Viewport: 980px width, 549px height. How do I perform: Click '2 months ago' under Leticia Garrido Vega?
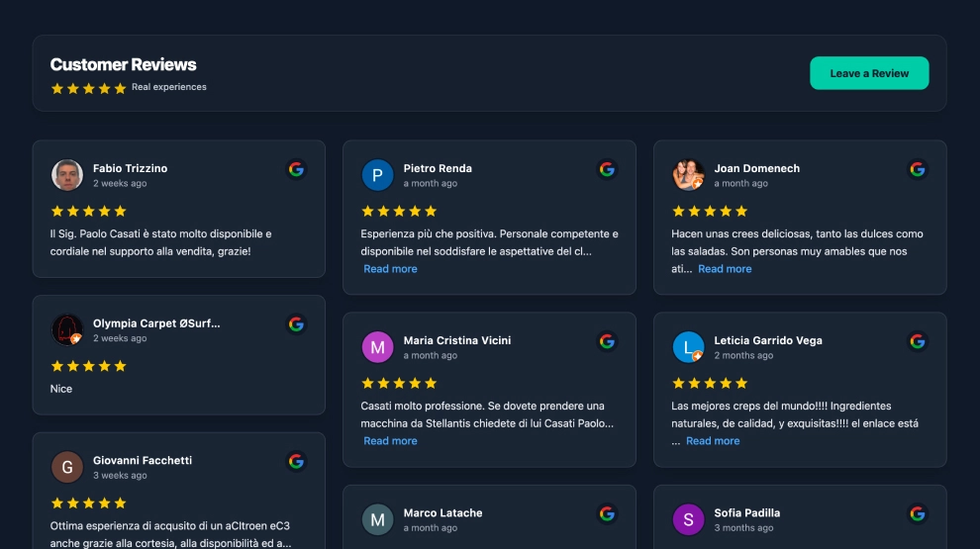coord(743,355)
